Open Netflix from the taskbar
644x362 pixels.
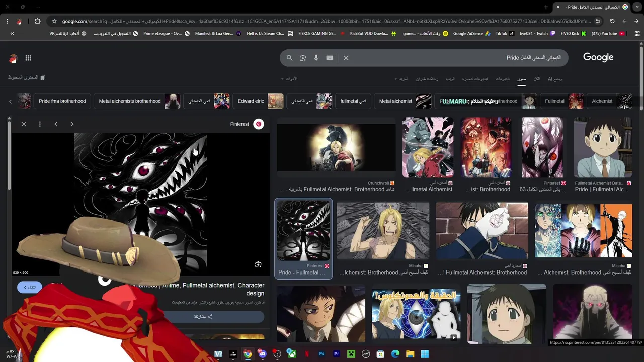(x=307, y=354)
